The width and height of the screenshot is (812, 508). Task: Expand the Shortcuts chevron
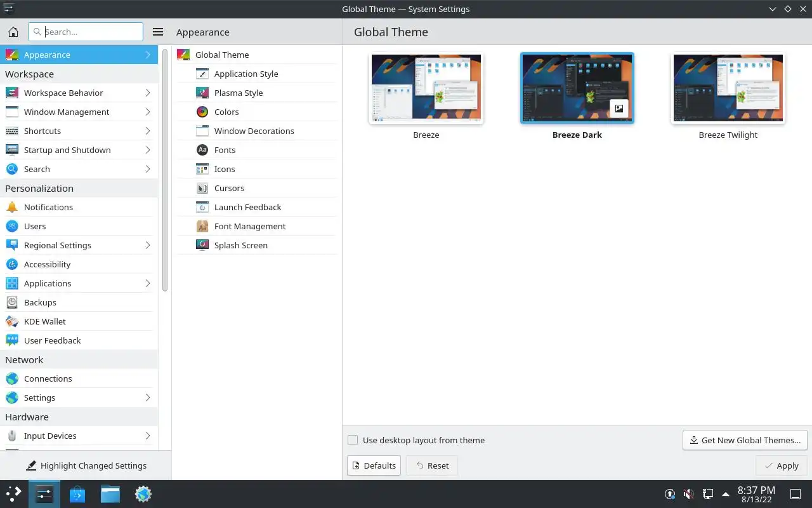point(148,131)
